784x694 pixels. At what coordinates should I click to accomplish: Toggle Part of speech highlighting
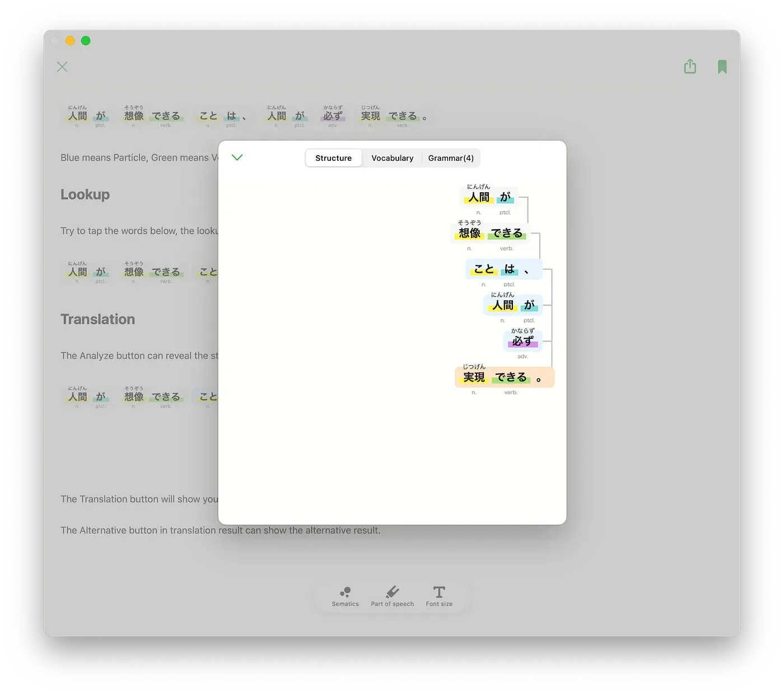(392, 596)
